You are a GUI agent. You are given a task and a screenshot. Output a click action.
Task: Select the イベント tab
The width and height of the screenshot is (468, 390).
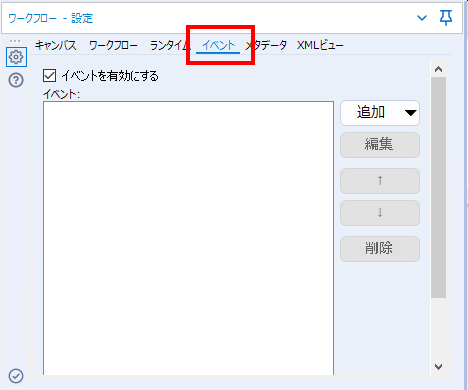[x=218, y=45]
